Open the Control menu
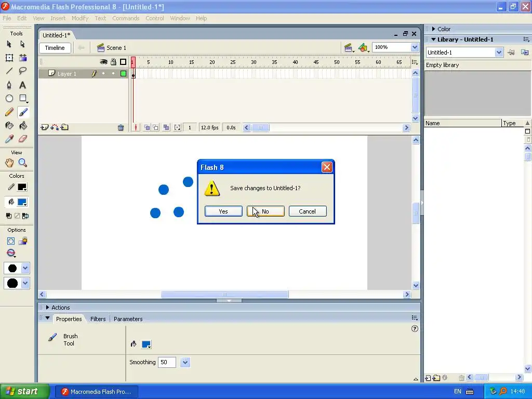Image resolution: width=532 pixels, height=399 pixels. tap(155, 18)
